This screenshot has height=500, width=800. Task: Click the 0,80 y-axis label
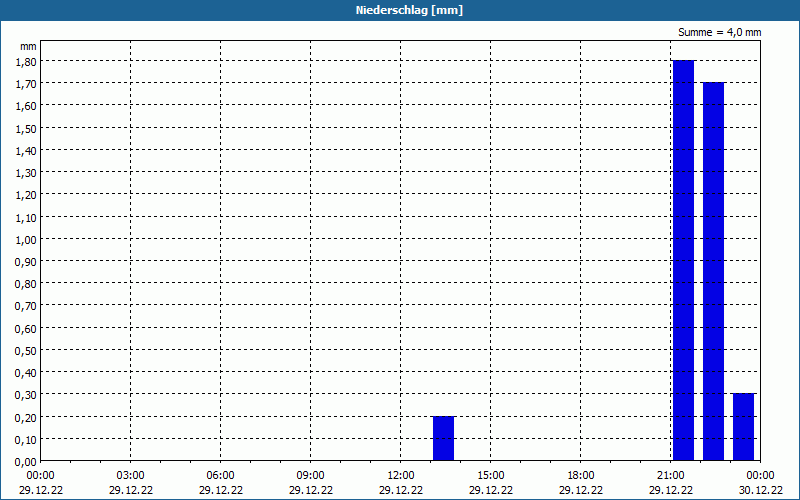click(x=26, y=284)
